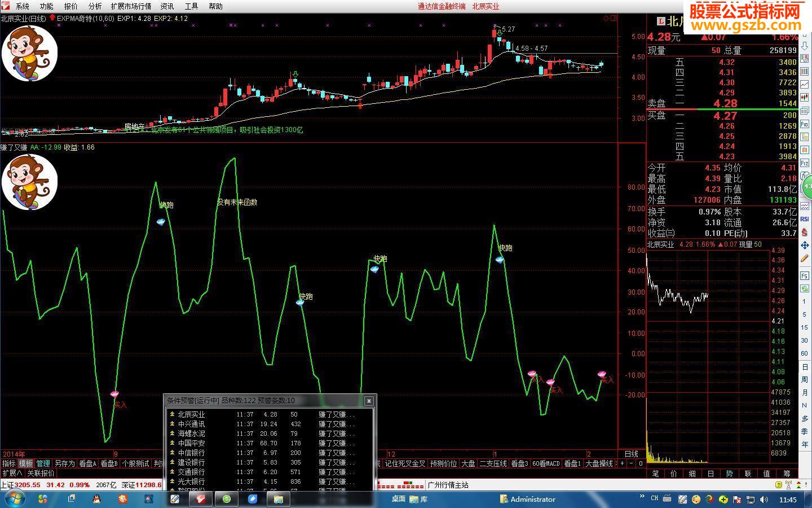Image resolution: width=812 pixels, height=508 pixels.
Task: Click the 扩展∧ tab at bottom left
Action: tap(12, 473)
